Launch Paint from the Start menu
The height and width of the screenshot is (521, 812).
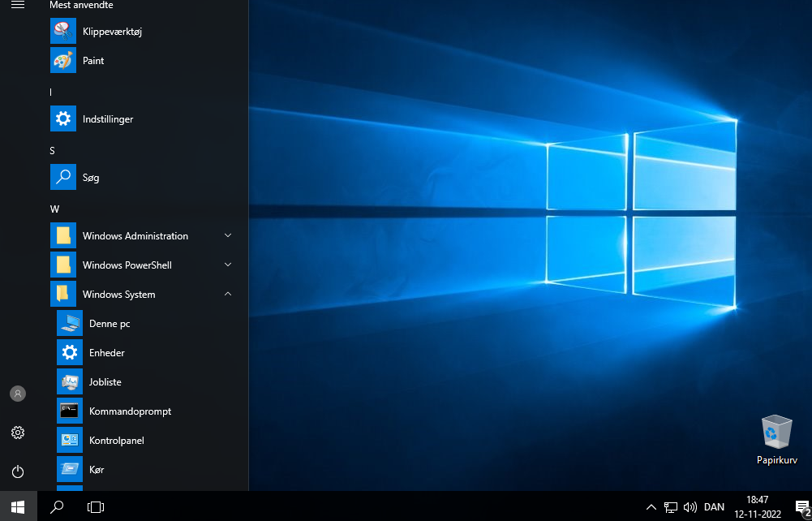click(93, 61)
